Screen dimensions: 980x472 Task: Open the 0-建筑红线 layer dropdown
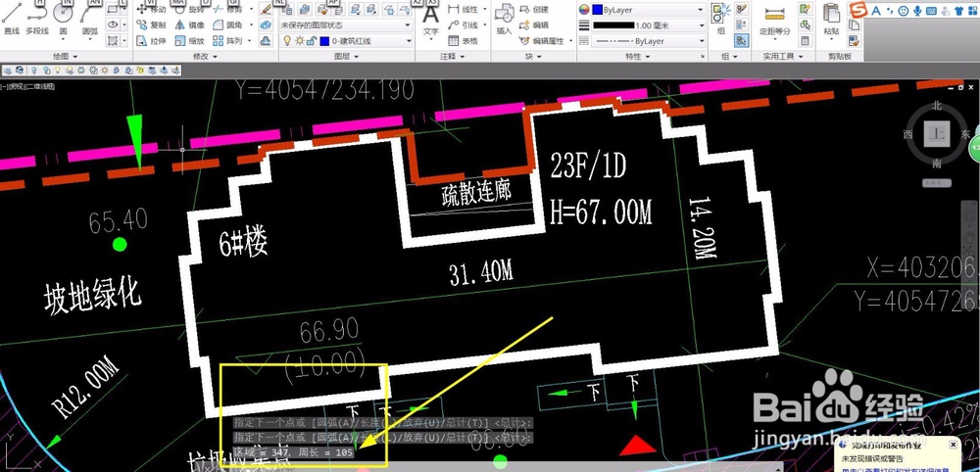coord(346,40)
